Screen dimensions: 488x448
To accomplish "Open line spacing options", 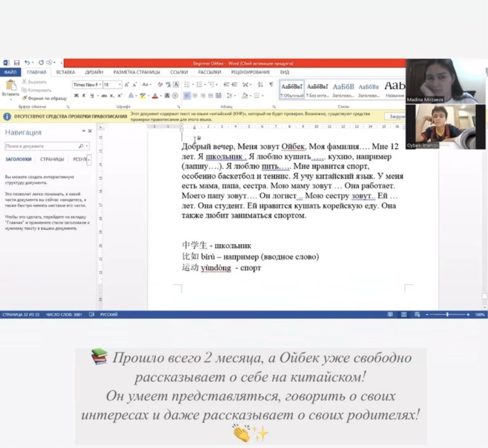I will coord(230,96).
